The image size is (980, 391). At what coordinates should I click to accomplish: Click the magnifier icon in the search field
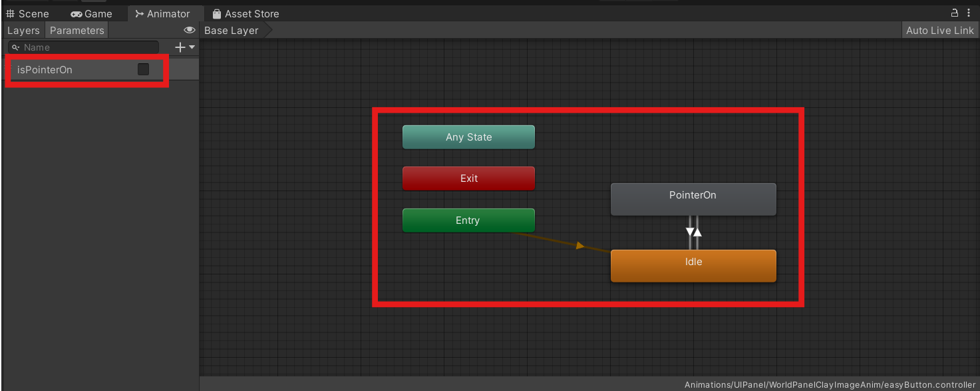16,47
